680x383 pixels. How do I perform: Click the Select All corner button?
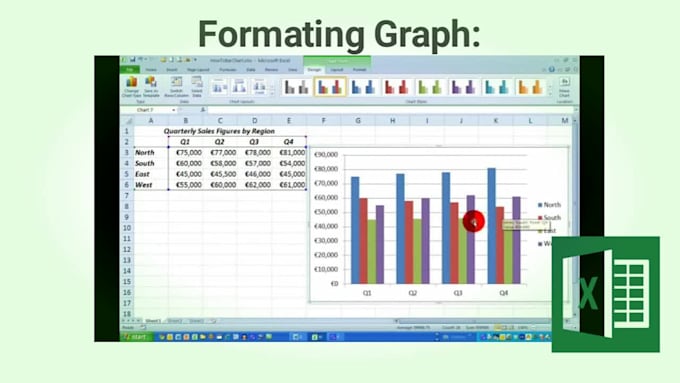click(128, 121)
